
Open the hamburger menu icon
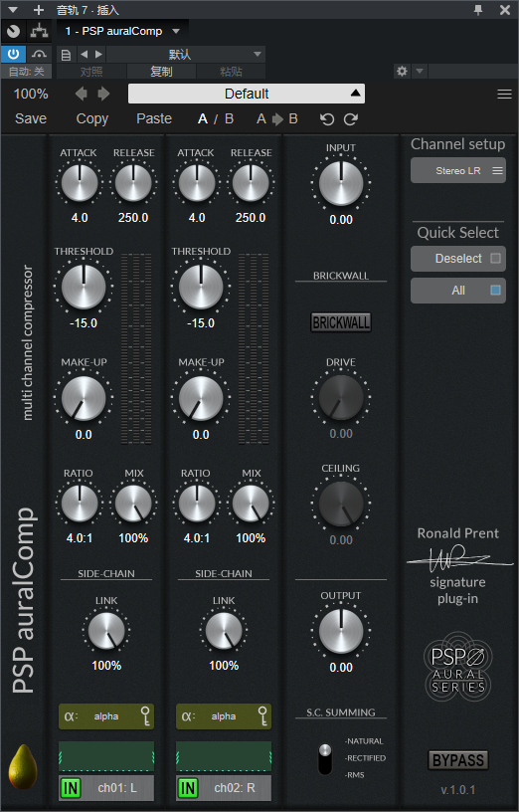504,95
